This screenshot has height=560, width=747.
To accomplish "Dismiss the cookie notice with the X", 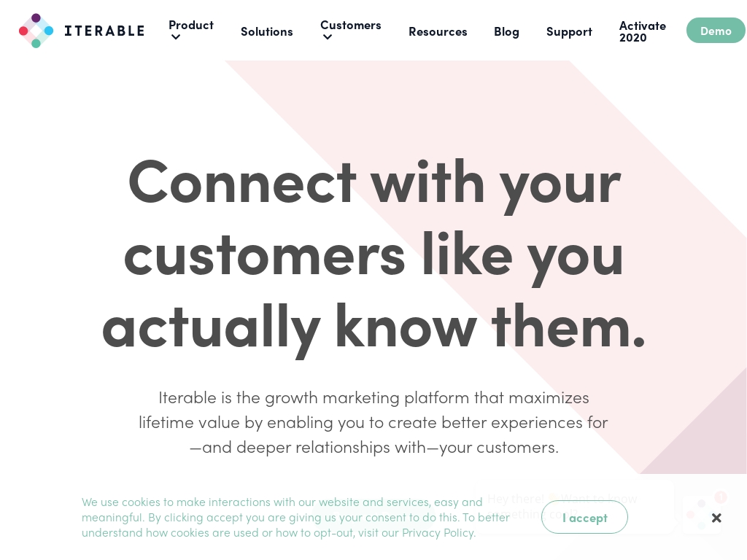I will [716, 518].
